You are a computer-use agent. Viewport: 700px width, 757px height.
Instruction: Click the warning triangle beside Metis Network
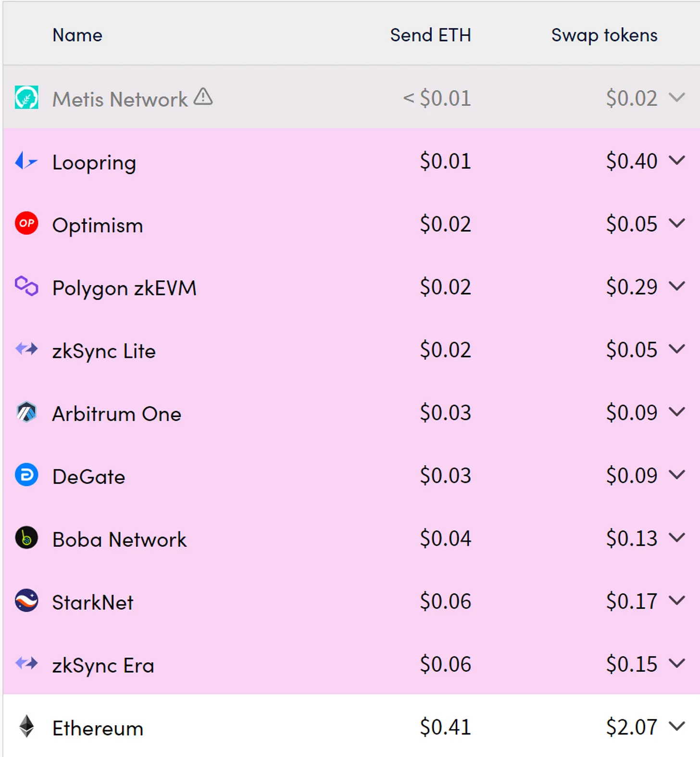203,97
